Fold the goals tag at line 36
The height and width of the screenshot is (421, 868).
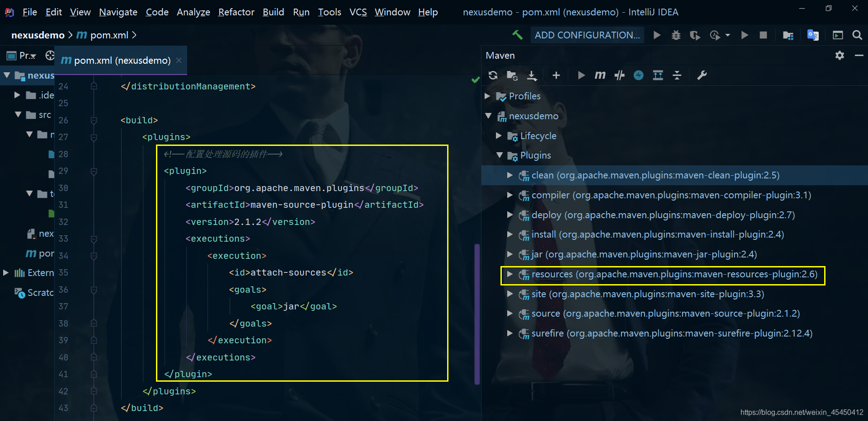pos(94,290)
